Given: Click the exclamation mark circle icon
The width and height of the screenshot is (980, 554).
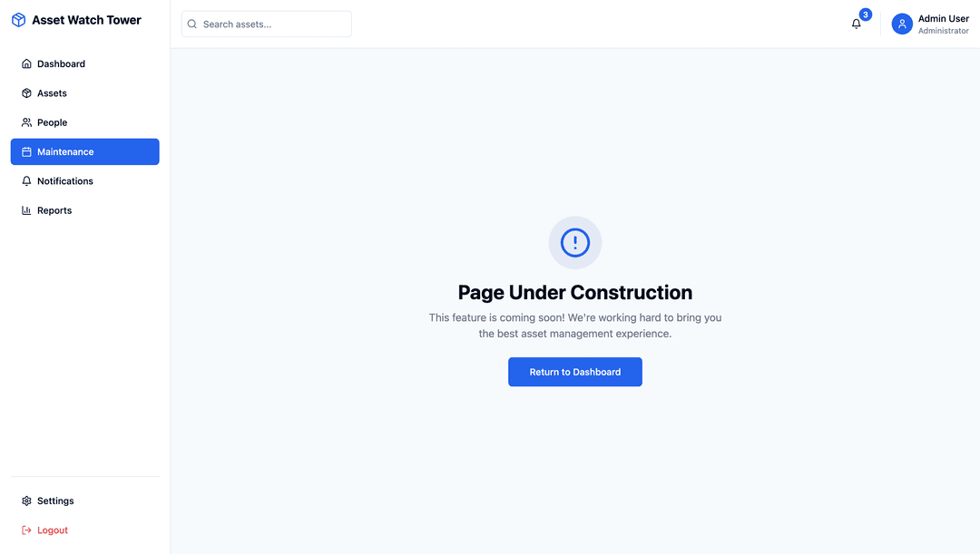Looking at the screenshot, I should 575,242.
